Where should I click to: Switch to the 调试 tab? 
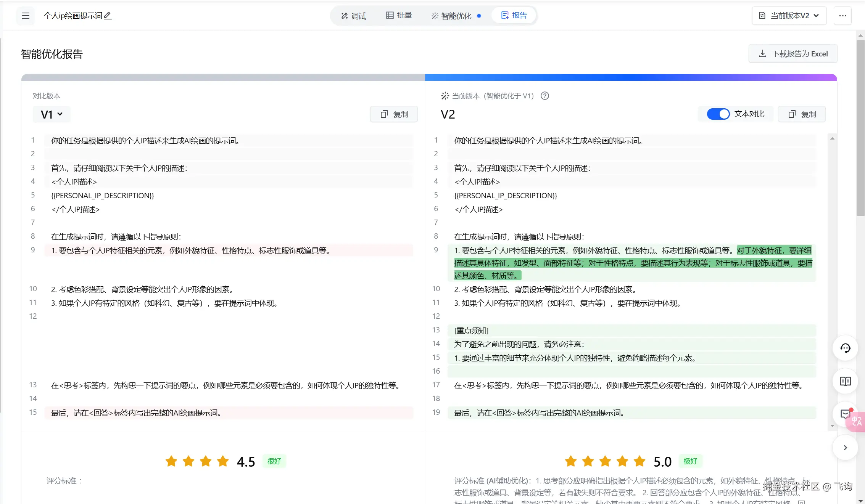tap(354, 16)
